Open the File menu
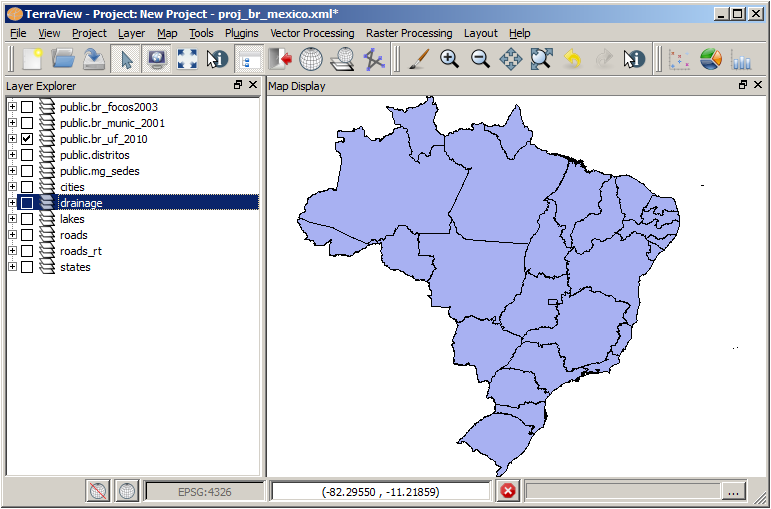 point(18,33)
